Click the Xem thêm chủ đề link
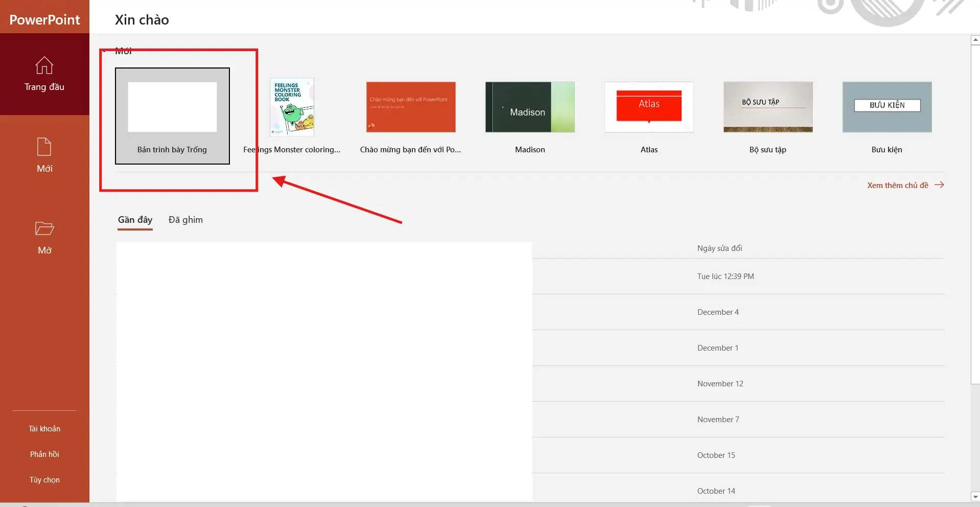The height and width of the screenshot is (507, 980). click(898, 186)
